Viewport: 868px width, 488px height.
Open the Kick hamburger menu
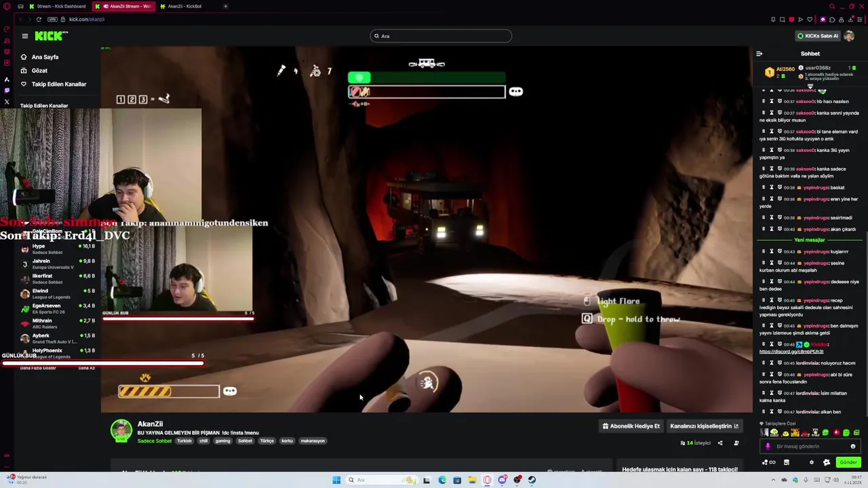[x=25, y=36]
